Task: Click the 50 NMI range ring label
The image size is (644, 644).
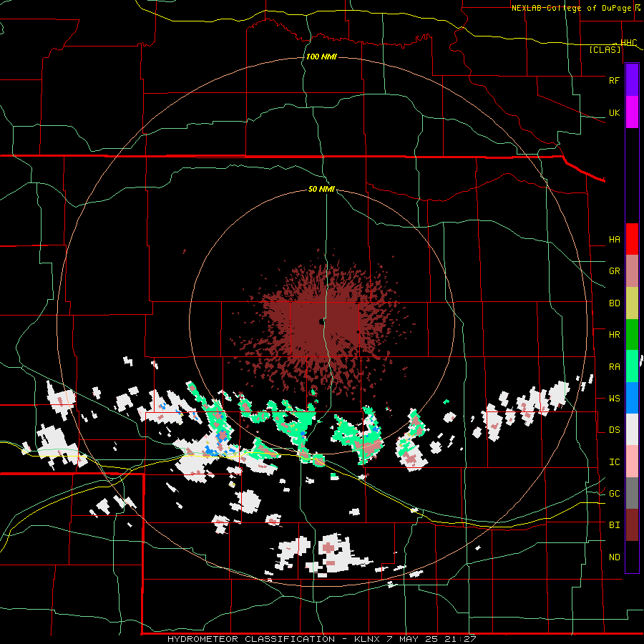Action: [321, 189]
